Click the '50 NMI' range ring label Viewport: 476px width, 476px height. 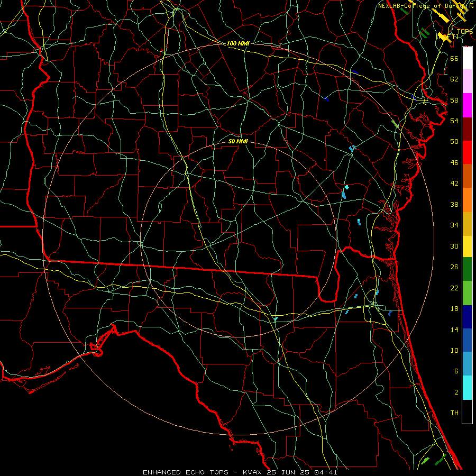(x=238, y=141)
